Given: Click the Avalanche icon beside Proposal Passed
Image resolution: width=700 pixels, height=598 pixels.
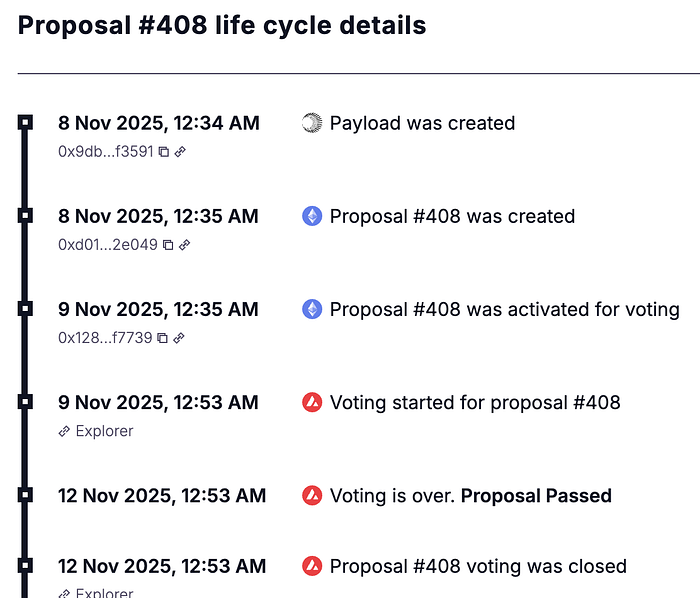Looking at the screenshot, I should click(312, 495).
